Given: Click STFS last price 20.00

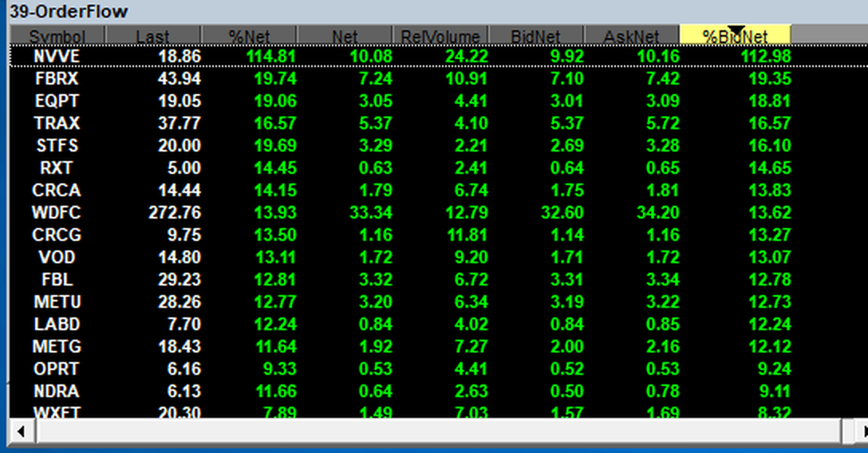Looking at the screenshot, I should 180,145.
